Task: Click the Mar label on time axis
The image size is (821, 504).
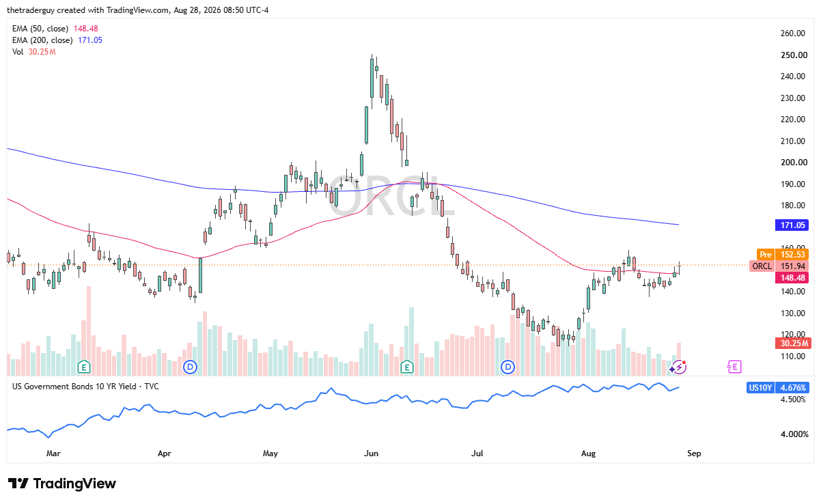Action: click(x=54, y=453)
